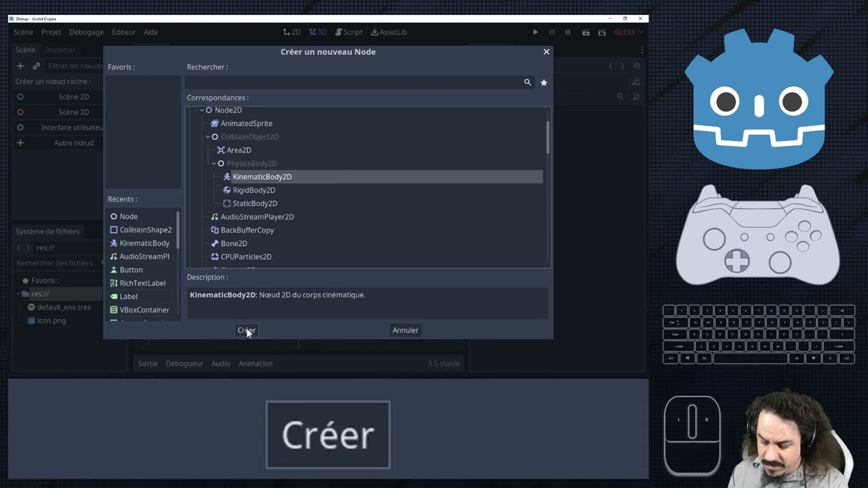The height and width of the screenshot is (488, 868).
Task: Open the Aide menu
Action: pos(151,32)
